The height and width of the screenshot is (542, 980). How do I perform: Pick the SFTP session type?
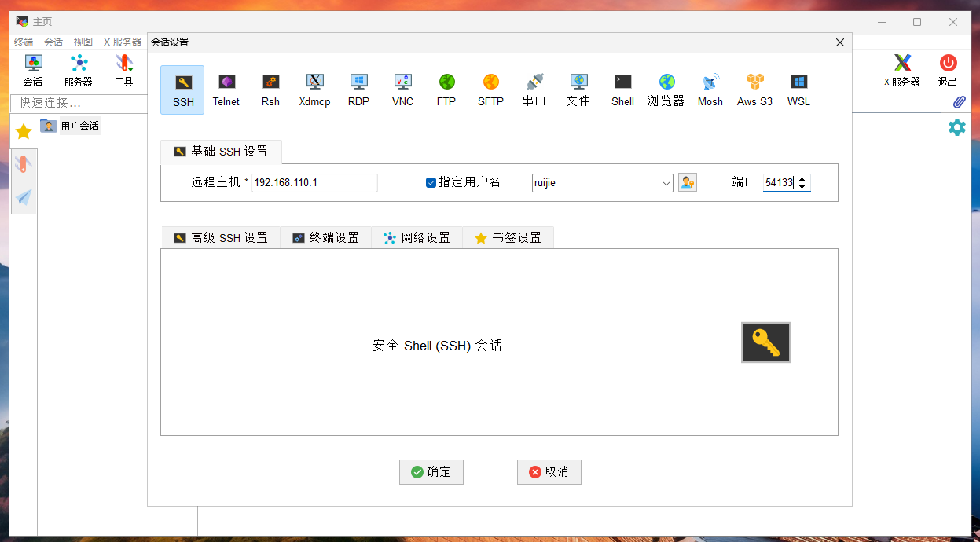pos(490,90)
